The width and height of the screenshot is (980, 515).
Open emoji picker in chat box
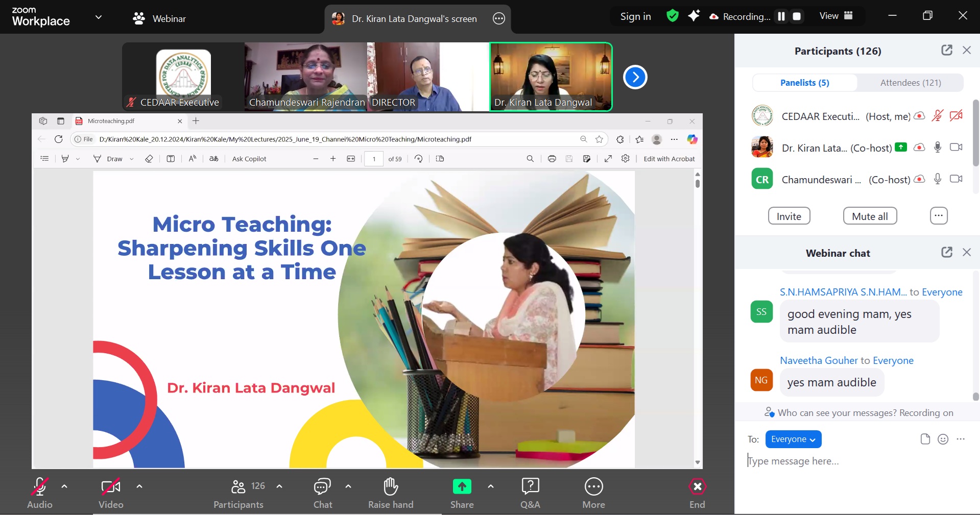(943, 439)
